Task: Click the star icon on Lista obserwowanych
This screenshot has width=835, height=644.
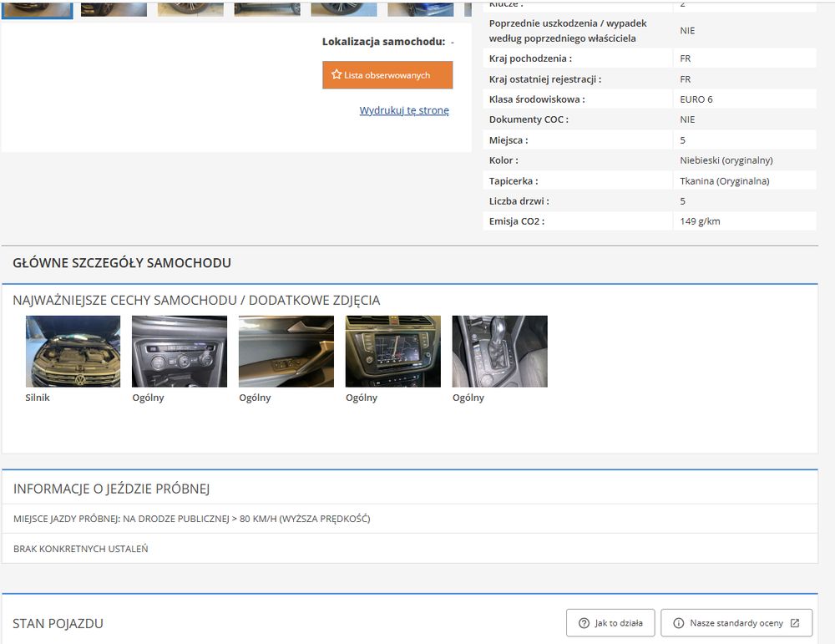Action: point(336,74)
